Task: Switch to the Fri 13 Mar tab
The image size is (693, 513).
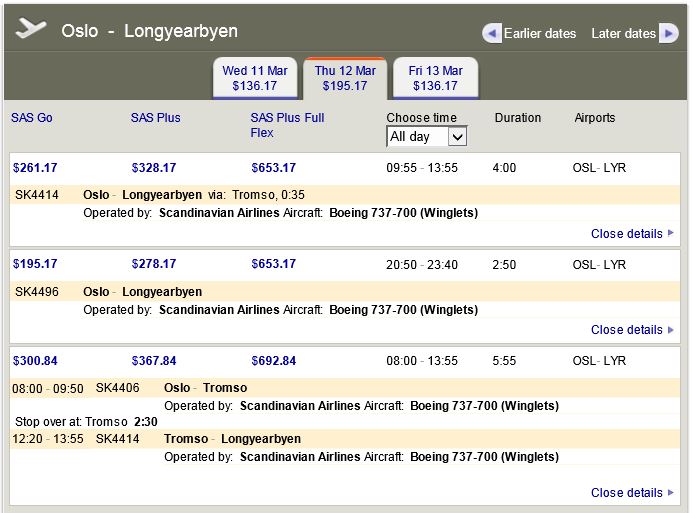Action: point(435,78)
